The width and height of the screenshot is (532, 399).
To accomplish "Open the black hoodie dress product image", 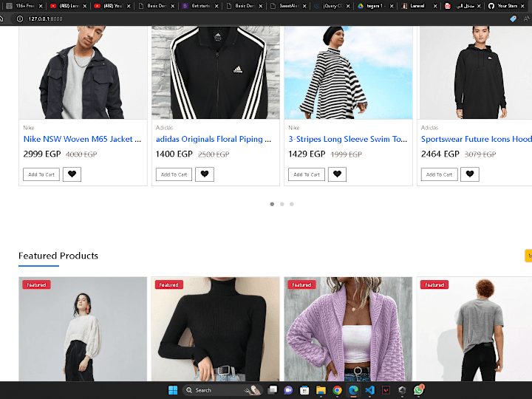I will (476, 72).
